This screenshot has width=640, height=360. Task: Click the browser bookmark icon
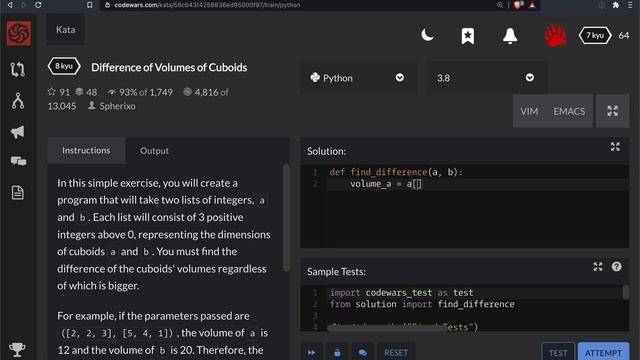89,5
